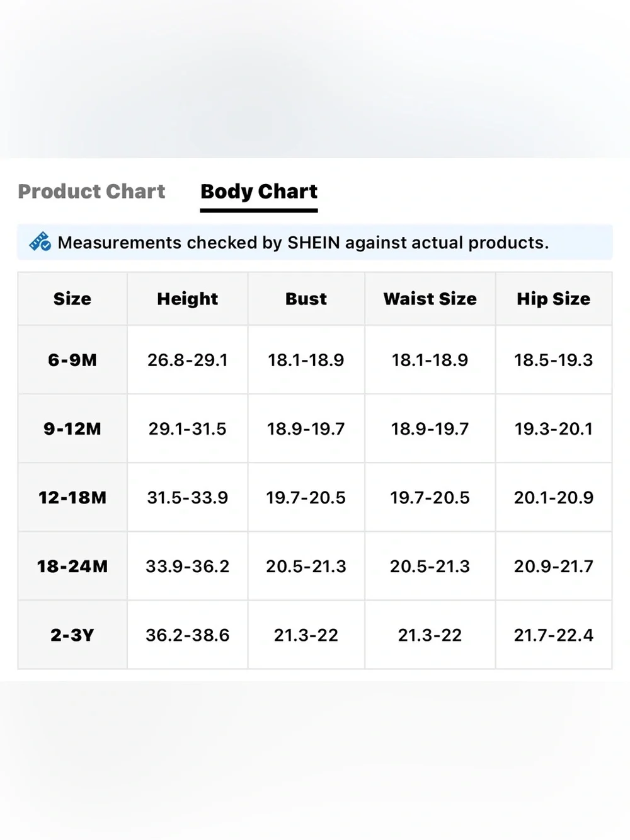Screen dimensions: 630x840
Task: Select the 6-9M size row label
Action: pyautogui.click(x=72, y=360)
